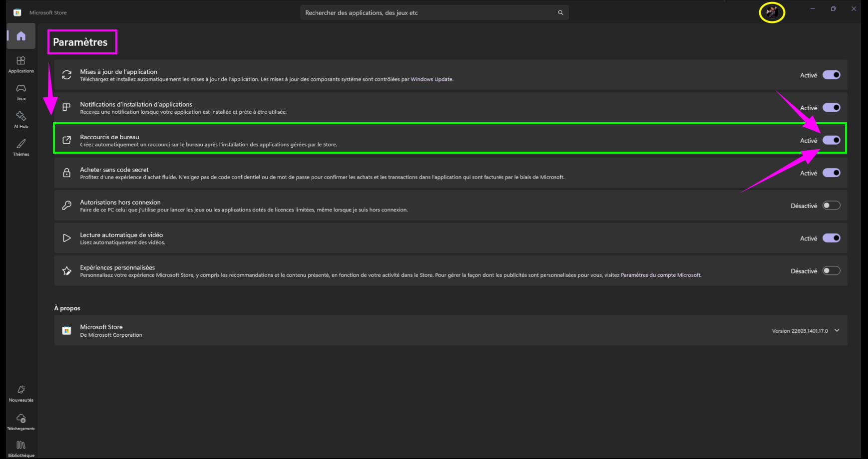
Task: Toggle Mises à jour de l'application switch
Action: coord(832,75)
